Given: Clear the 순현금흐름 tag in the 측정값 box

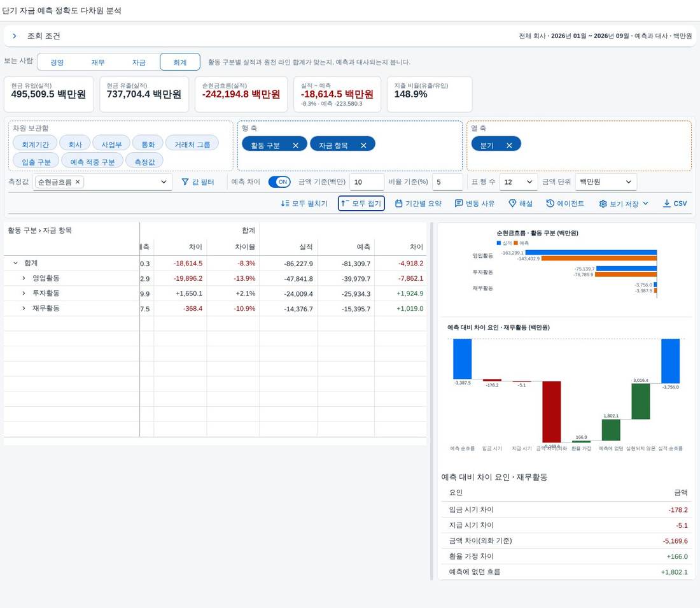Looking at the screenshot, I should point(78,182).
